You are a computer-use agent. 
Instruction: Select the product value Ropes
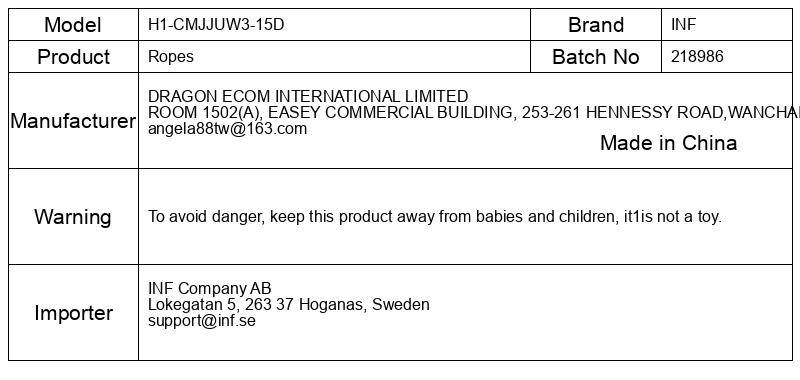171,57
